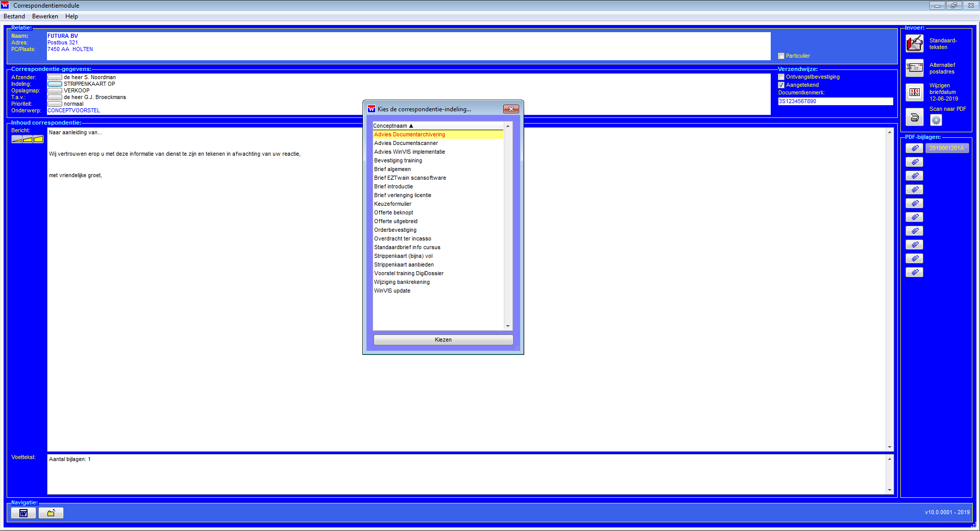Click into the Bericht message body
This screenshot has width=980, height=531.
coord(467,289)
